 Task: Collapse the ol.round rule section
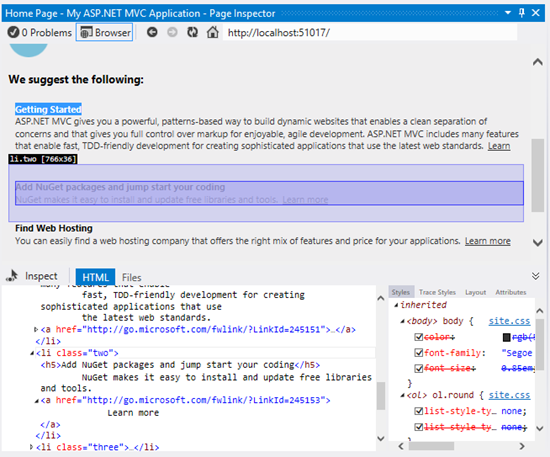[402, 395]
